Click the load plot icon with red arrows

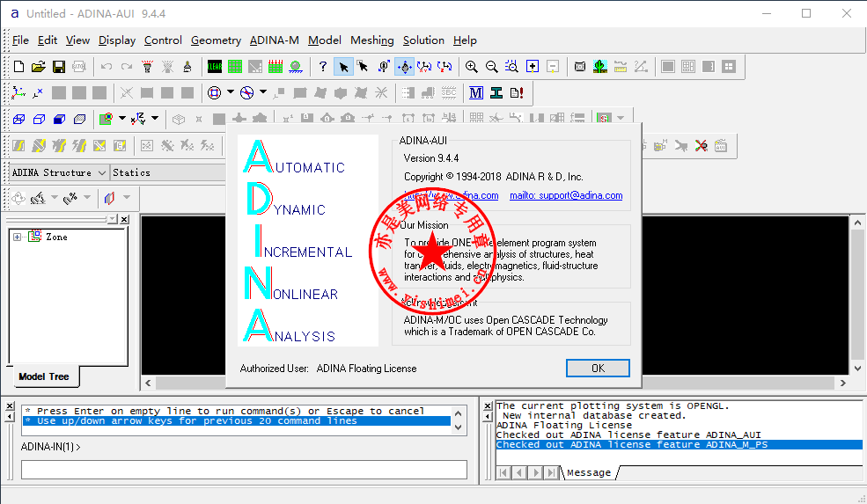click(276, 67)
